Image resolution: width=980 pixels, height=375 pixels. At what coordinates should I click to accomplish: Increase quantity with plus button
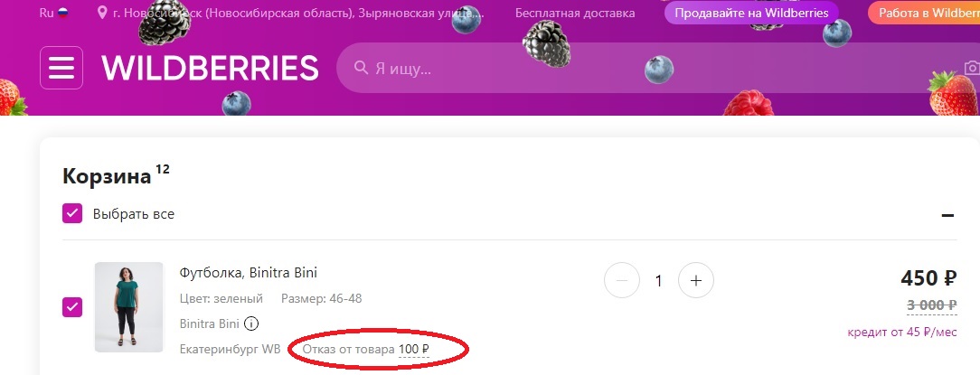tap(695, 281)
